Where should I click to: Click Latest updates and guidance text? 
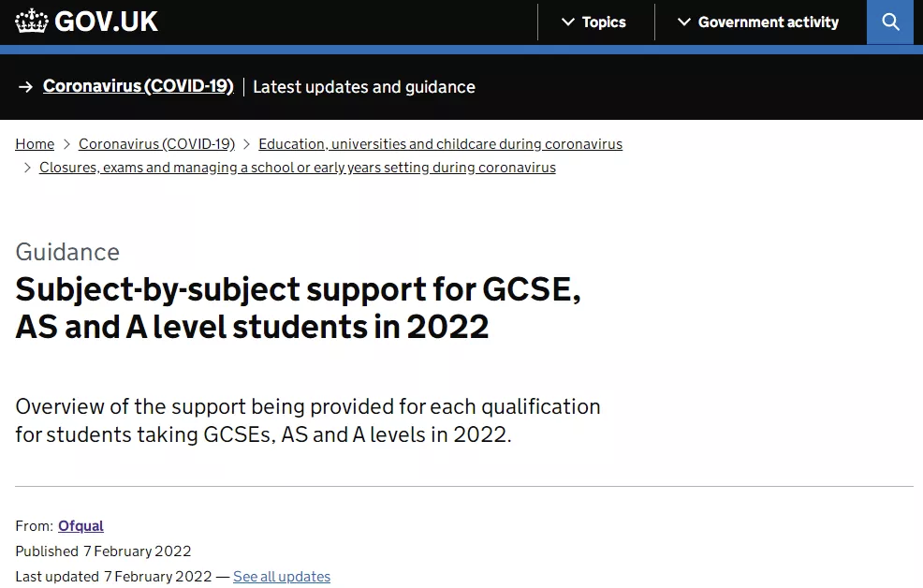click(364, 87)
